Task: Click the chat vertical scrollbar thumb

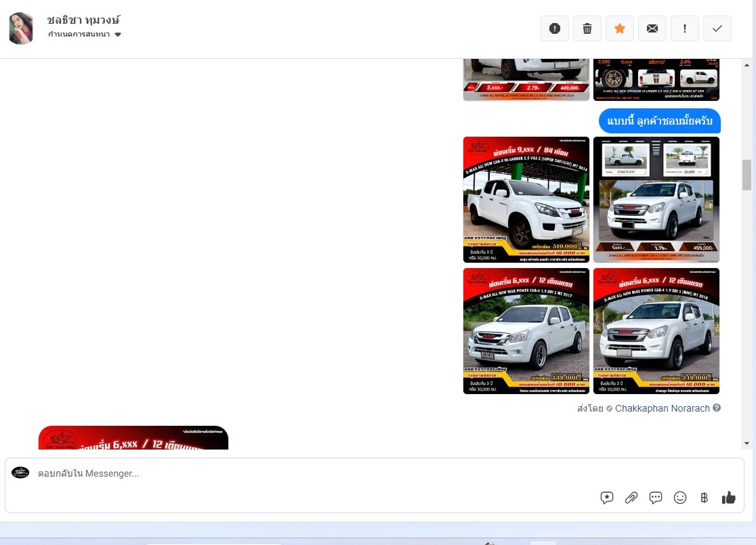Action: [x=747, y=175]
